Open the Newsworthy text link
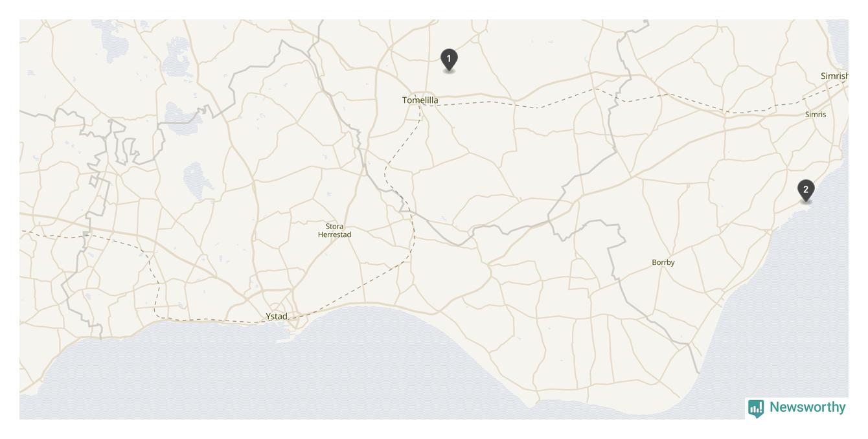The height and width of the screenshot is (439, 868). click(x=807, y=407)
